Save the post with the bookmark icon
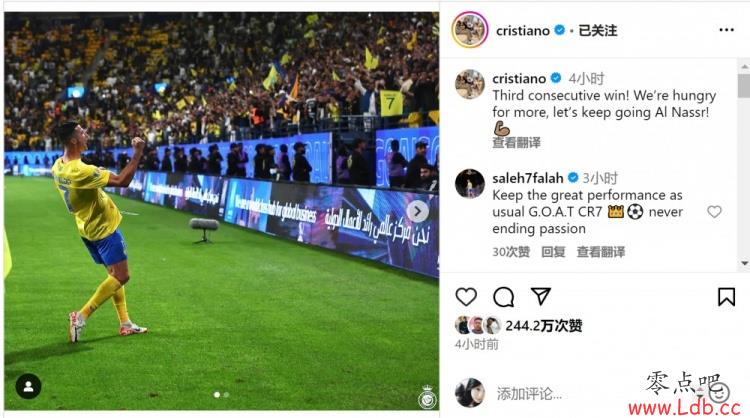The image size is (750, 418). click(x=726, y=297)
